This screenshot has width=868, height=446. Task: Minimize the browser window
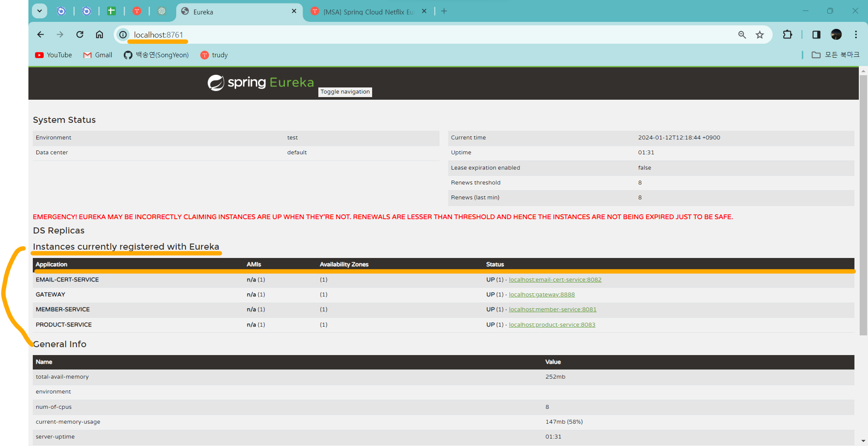click(x=805, y=11)
